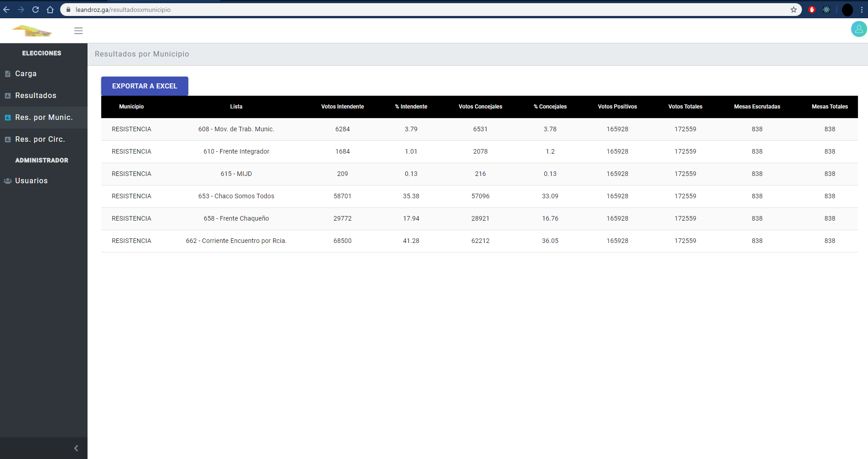
Task: Click Votos Totales column header
Action: (685, 107)
